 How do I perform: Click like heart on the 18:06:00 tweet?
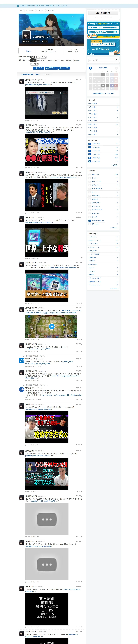(x=82, y=339)
